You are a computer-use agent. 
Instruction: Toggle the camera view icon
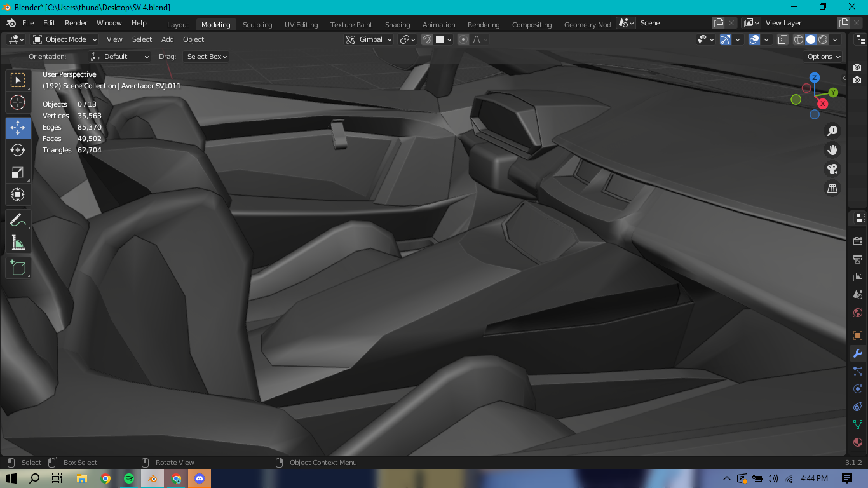(x=832, y=169)
